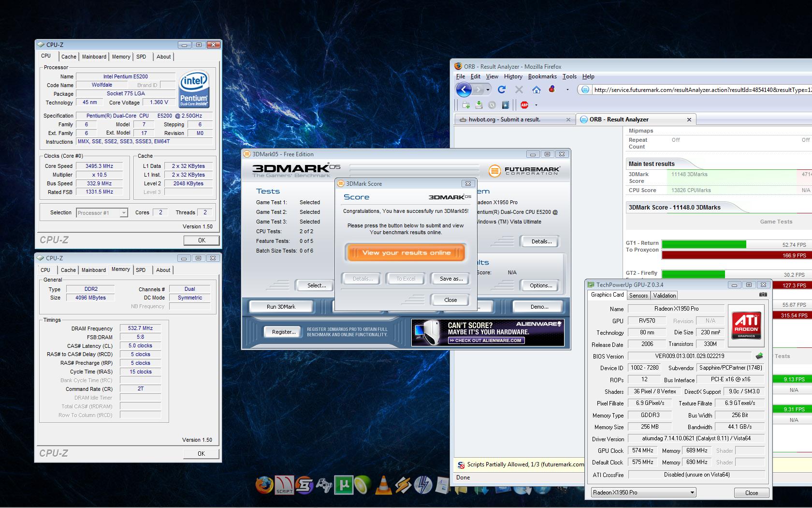This screenshot has width=812, height=508.
Task: Switch to the Sensors tab in GPU-Z
Action: click(638, 296)
